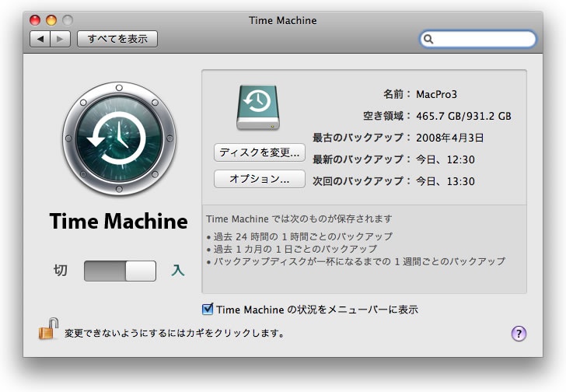Click the 切 label beside the switch
Screen dimensions: 566x392
[x=61, y=270]
